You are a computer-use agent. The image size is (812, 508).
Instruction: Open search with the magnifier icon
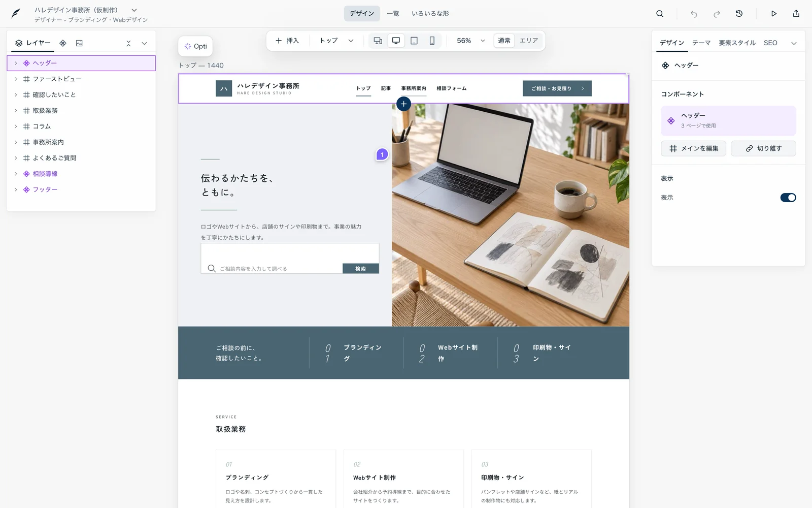660,14
